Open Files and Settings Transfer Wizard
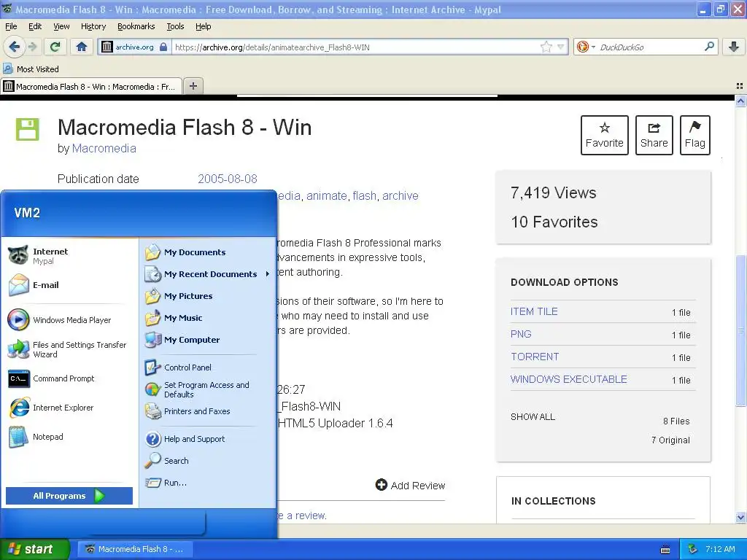Screen dimensions: 747x560 tap(70, 349)
